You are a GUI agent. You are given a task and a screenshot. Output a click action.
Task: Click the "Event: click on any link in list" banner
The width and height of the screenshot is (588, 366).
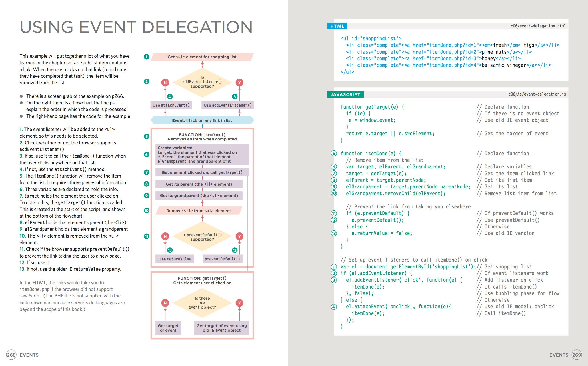point(202,120)
